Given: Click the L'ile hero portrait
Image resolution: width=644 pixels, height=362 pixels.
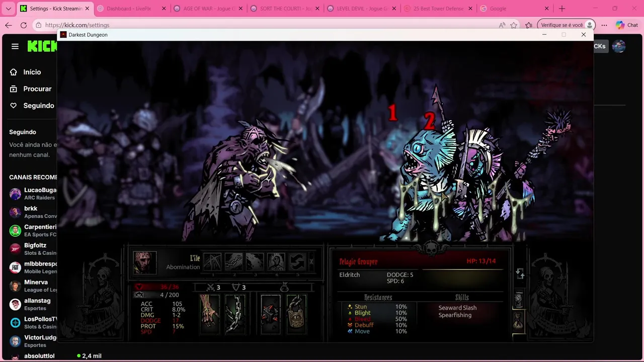Looking at the screenshot, I should pyautogui.click(x=145, y=262).
